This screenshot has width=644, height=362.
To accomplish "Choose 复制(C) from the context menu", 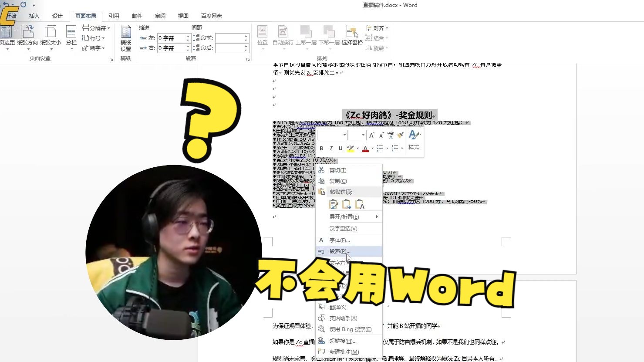I will [349, 181].
